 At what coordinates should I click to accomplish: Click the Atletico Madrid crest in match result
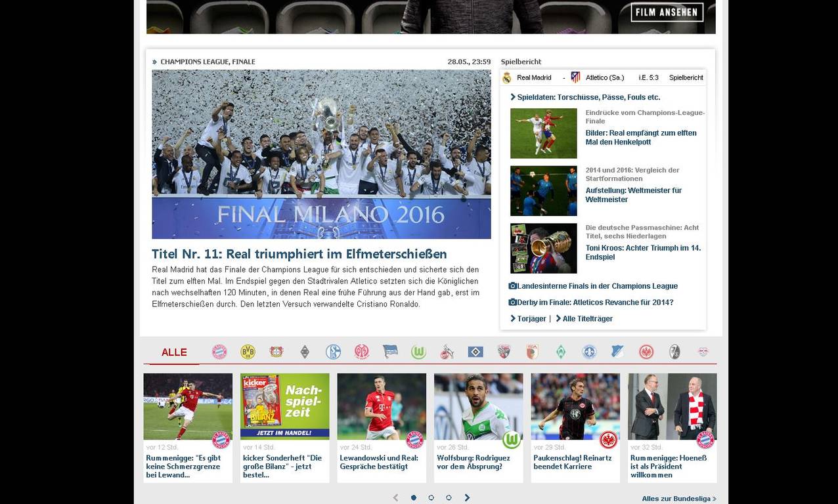(x=575, y=77)
